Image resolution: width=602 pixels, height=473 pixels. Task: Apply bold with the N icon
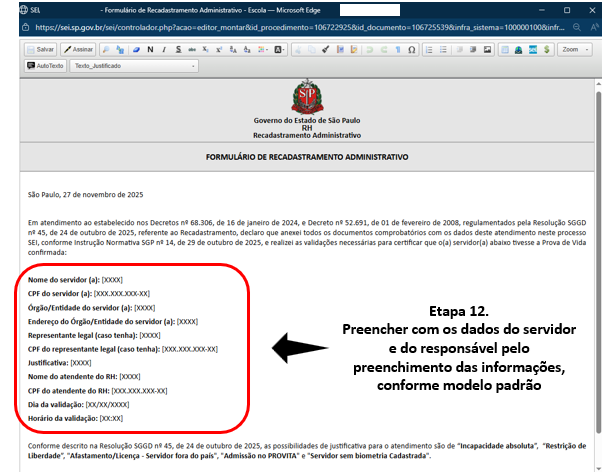click(x=150, y=49)
